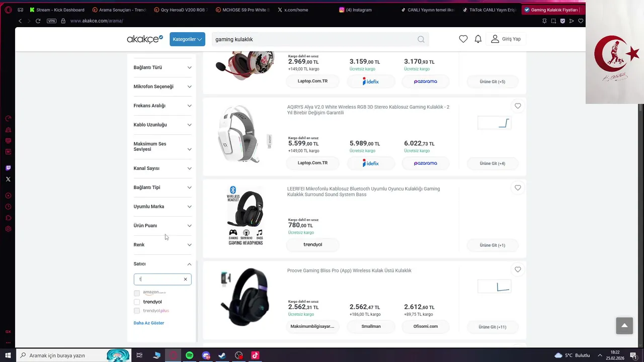Open Ofisomi.com seller offer button
Screen dimensions: 644x362
[x=426, y=326]
